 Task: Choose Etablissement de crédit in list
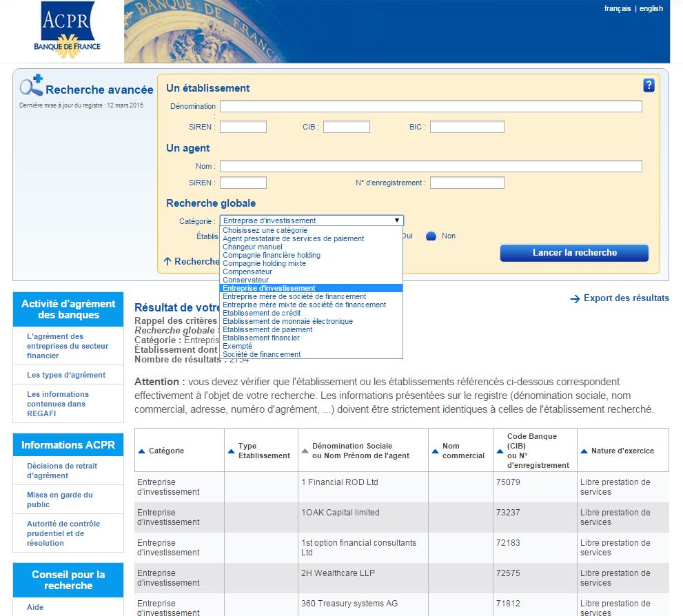tap(261, 313)
